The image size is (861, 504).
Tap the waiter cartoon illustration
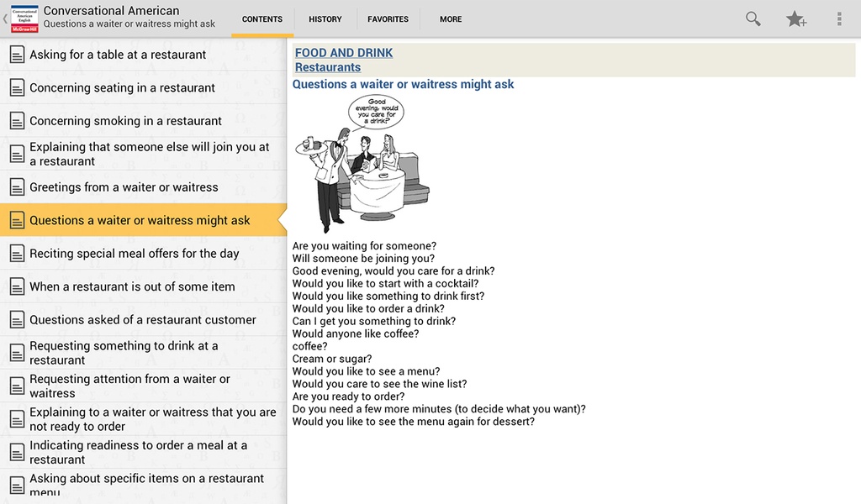click(x=362, y=165)
